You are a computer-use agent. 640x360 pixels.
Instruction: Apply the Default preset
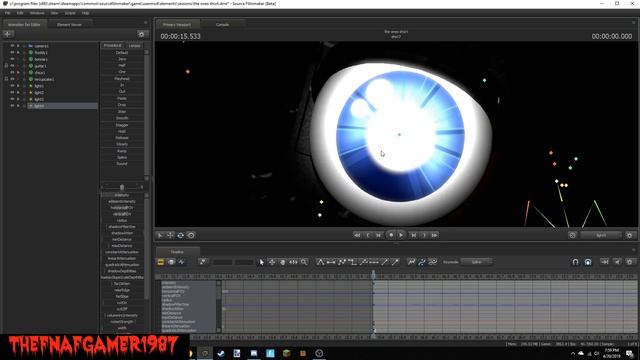[x=122, y=53]
